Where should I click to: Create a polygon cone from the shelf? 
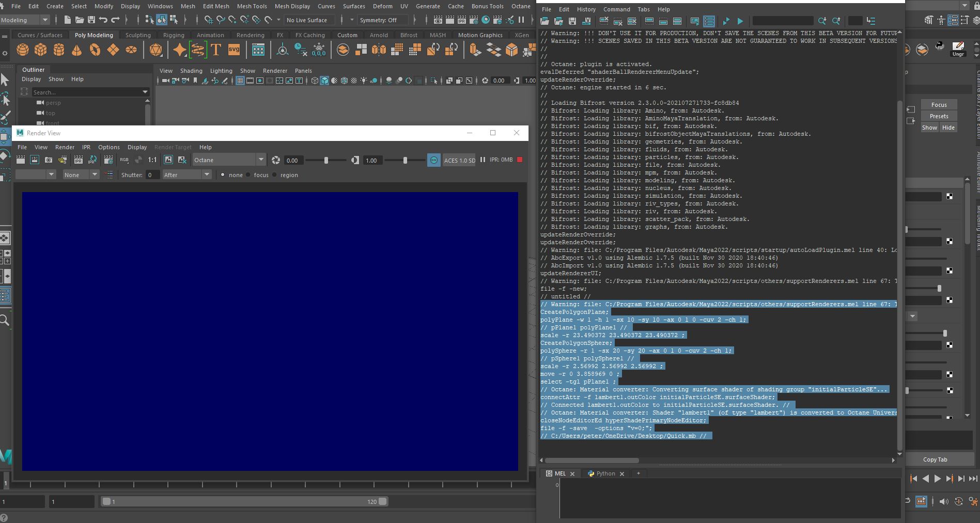pos(77,50)
